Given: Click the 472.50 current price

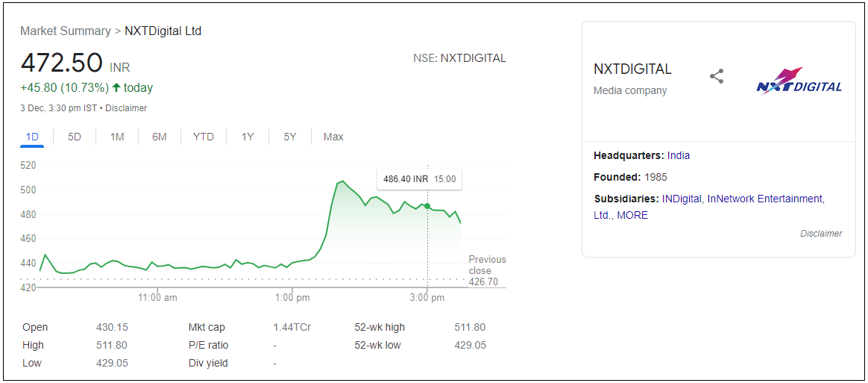Looking at the screenshot, I should pyautogui.click(x=61, y=62).
